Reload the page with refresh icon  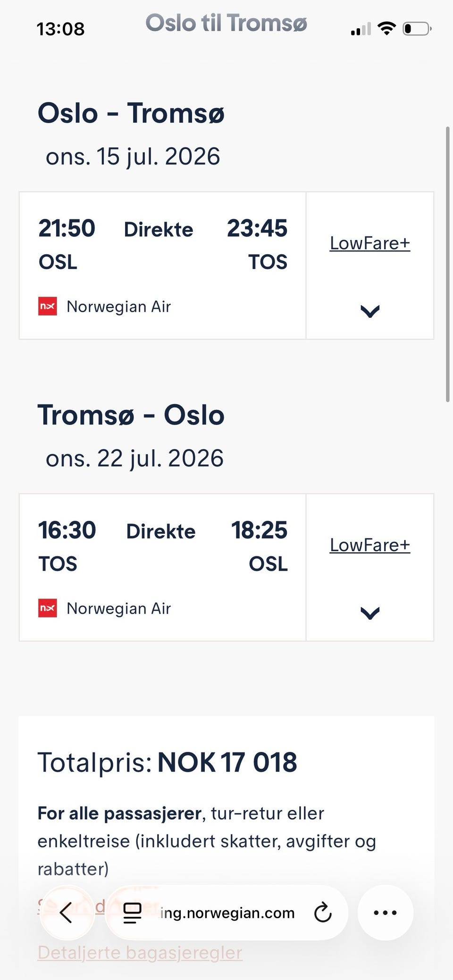point(323,912)
